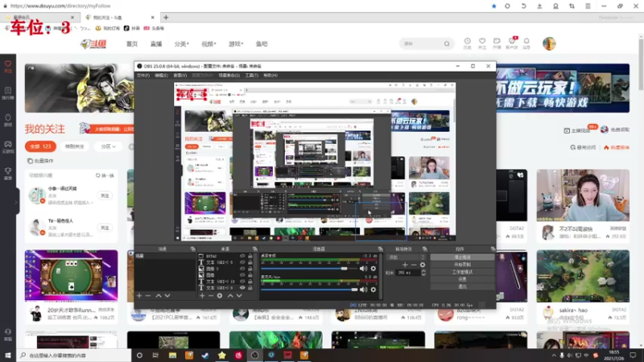Mute the mic/aux speaker in OBS mixer
Viewport: 644px width, 362px height.
click(364, 290)
